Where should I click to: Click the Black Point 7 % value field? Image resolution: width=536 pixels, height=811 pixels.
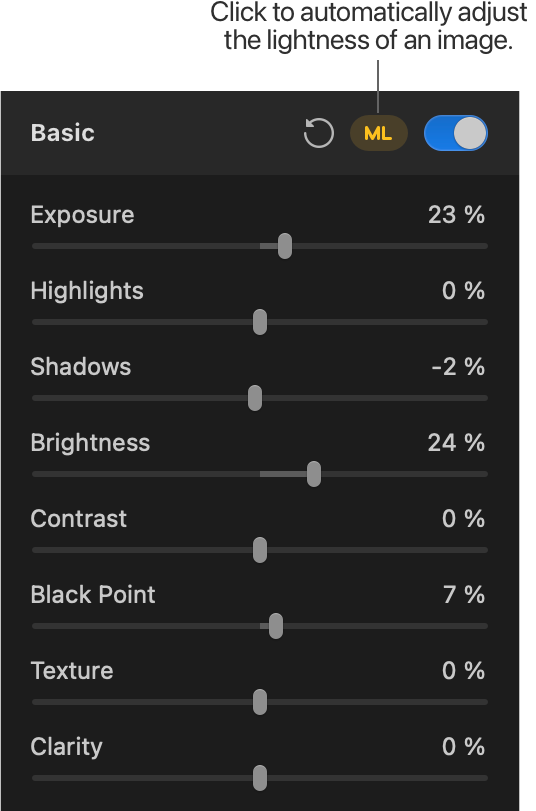pos(464,595)
